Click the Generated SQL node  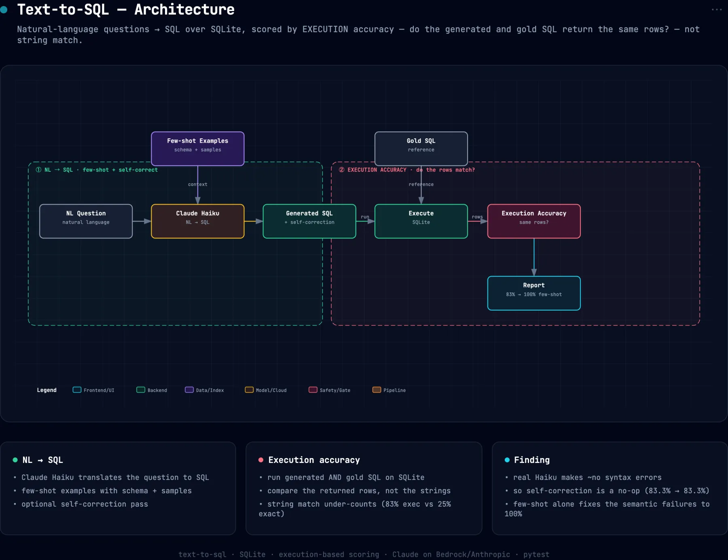coord(309,221)
